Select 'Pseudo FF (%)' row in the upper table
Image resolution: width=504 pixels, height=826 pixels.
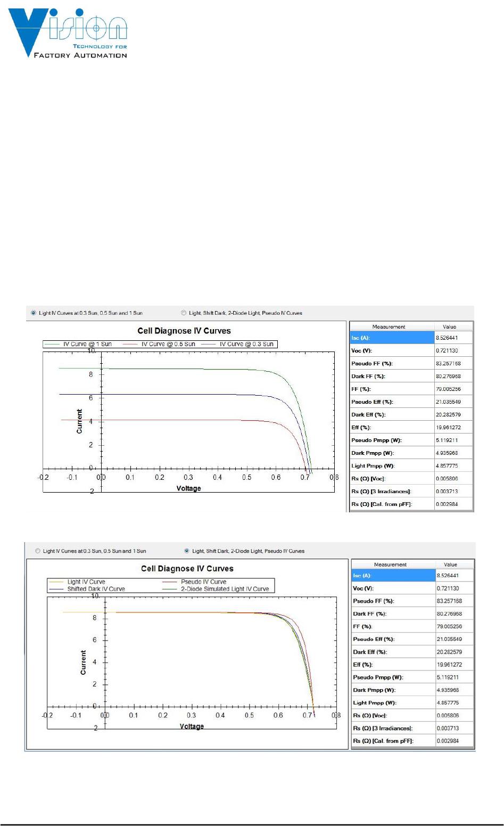(392, 363)
